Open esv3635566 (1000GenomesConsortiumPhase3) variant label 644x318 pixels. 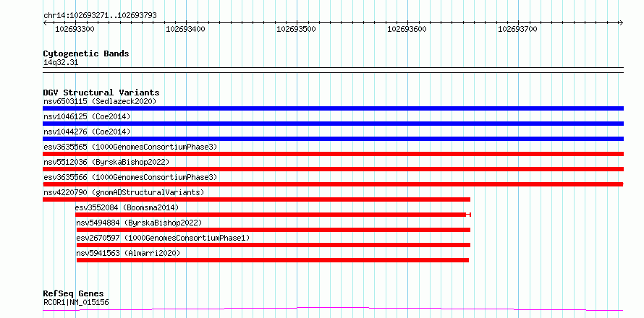pyautogui.click(x=130, y=177)
